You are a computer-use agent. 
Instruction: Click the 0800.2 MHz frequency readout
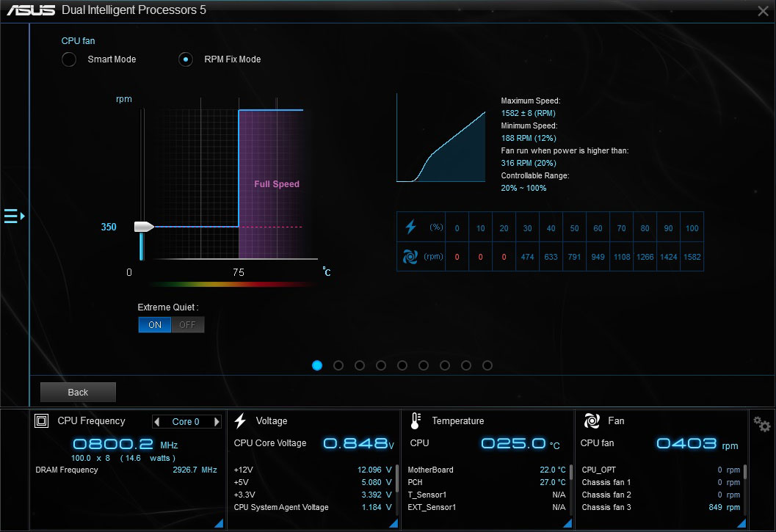[x=113, y=444]
